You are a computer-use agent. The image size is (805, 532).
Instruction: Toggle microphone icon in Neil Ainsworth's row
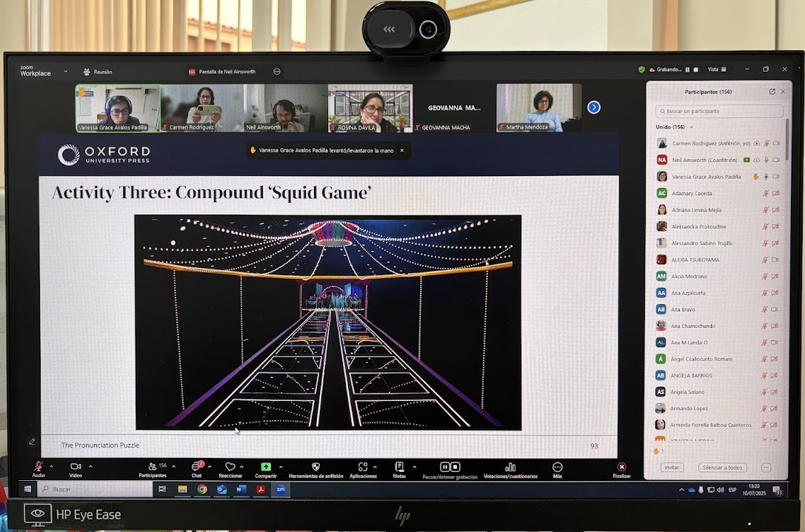[766, 160]
